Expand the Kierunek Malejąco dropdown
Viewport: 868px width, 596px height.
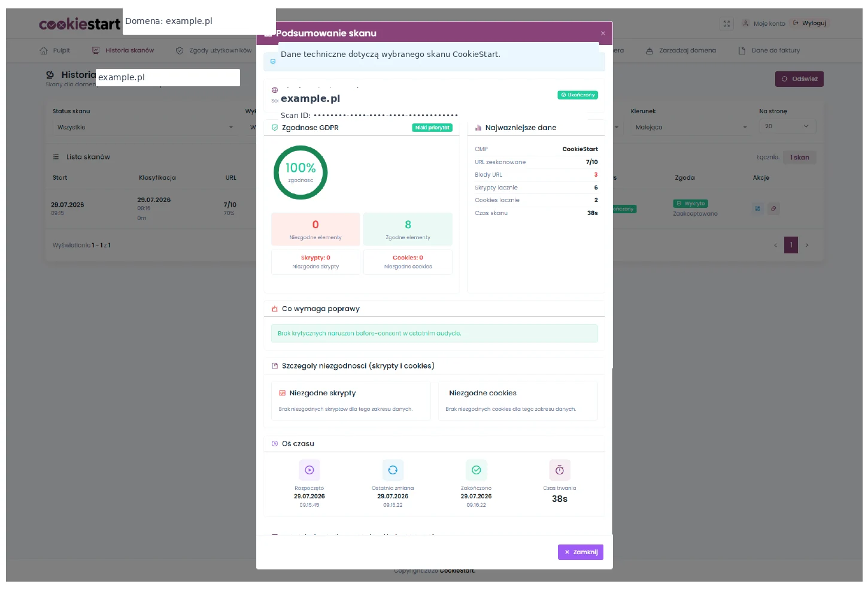point(690,127)
